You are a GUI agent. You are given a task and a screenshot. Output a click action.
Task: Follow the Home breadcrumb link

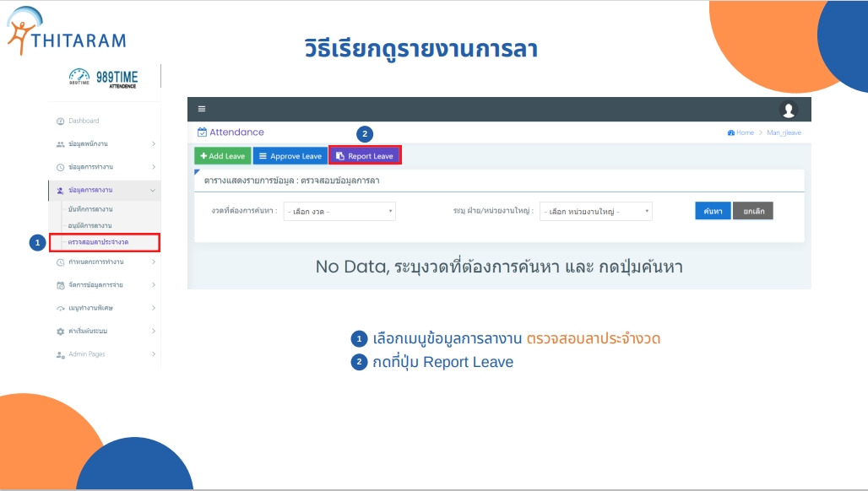coord(741,132)
